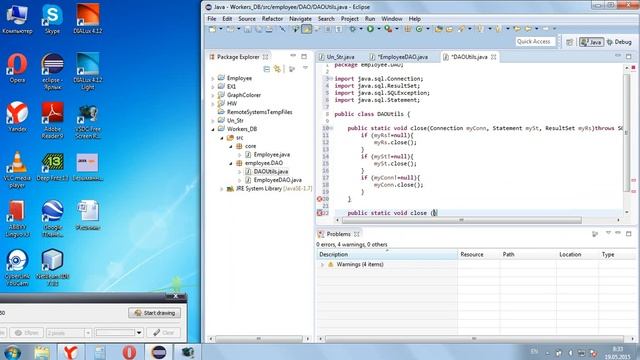Open Problems view menu triangle
The image size is (640, 360).
click(x=608, y=233)
